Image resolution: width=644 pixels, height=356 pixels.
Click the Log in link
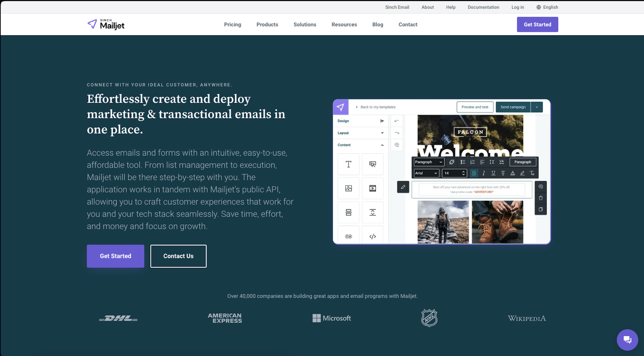point(518,7)
